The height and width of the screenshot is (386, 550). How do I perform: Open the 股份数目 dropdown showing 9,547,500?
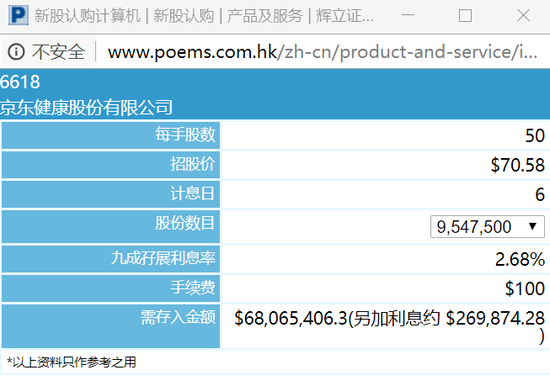[x=487, y=227]
